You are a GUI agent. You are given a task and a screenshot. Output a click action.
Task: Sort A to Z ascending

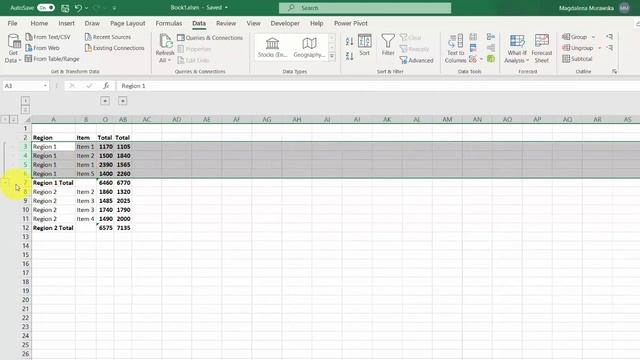point(349,41)
